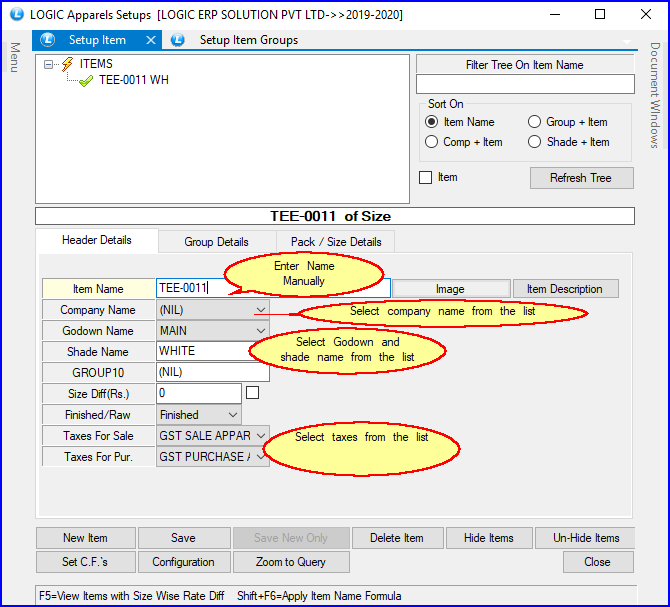This screenshot has width=670, height=607.
Task: Click the Company Name label
Action: pos(98,310)
